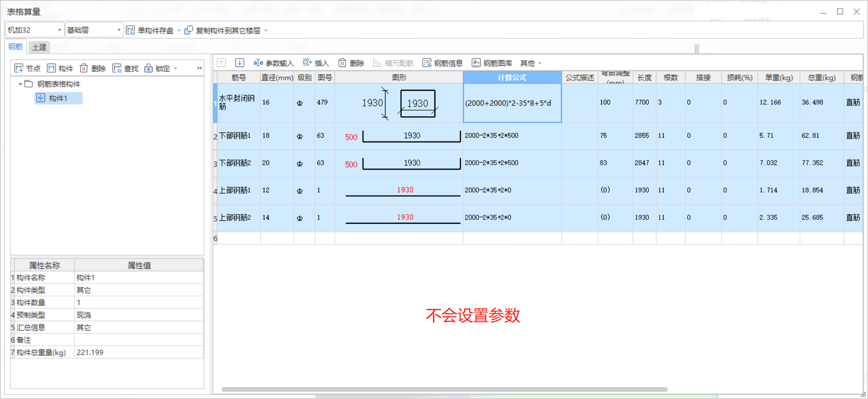This screenshot has height=399, width=868.
Task: Click the 下部钢筋2 formula 2000-2*35+2*500
Action: tap(512, 163)
